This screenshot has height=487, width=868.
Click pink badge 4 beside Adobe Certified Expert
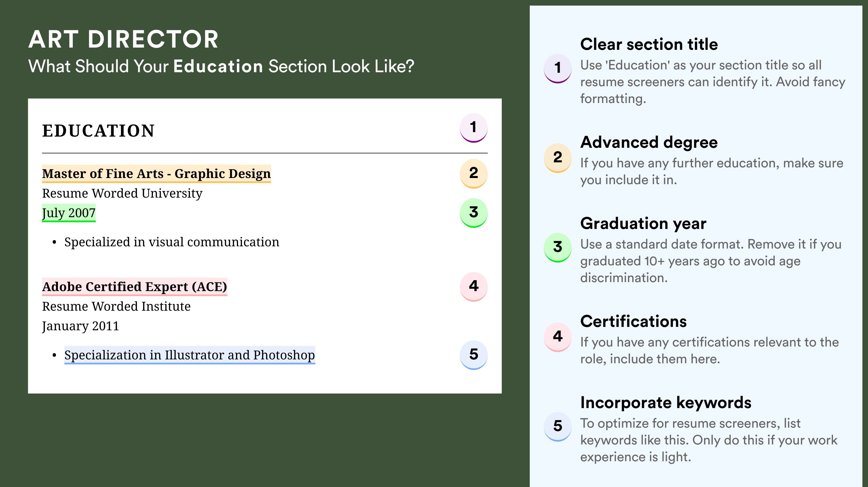pyautogui.click(x=473, y=287)
